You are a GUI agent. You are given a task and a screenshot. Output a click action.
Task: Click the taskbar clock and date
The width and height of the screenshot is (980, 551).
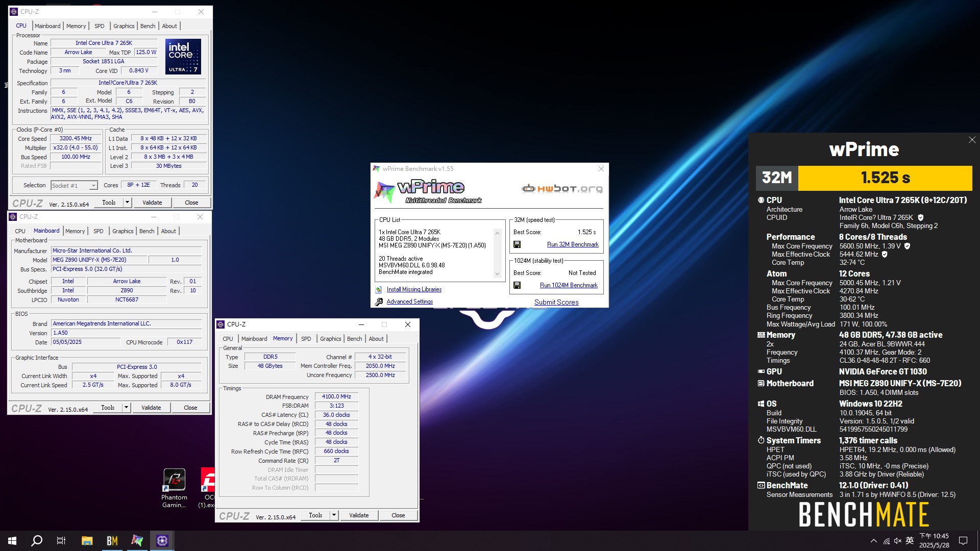pos(934,541)
